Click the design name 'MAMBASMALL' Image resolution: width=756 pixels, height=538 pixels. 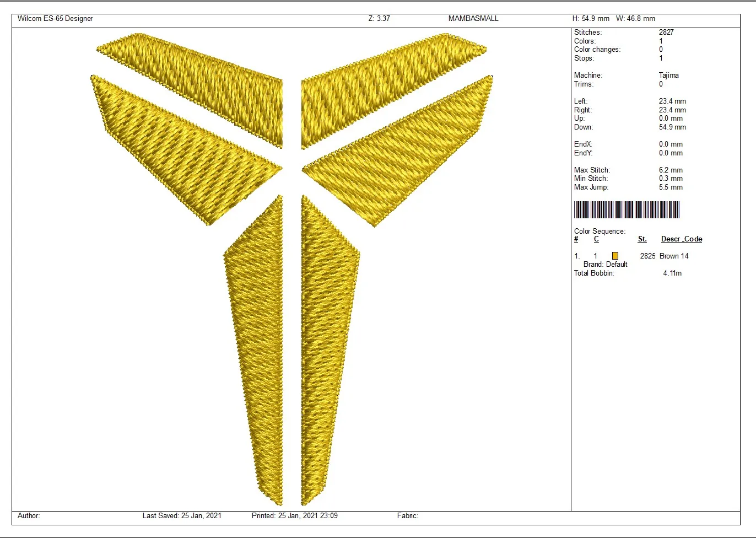click(473, 18)
